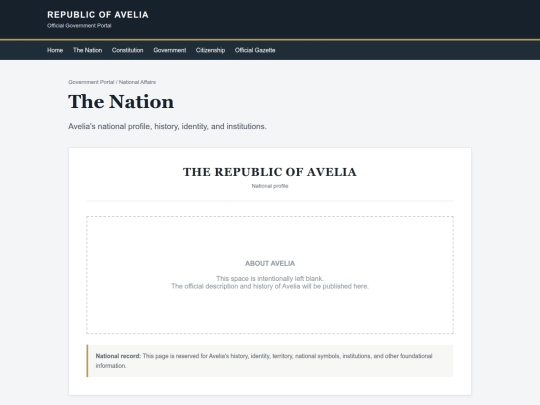The image size is (540, 405).
Task: Select Government in the navigation bar
Action: (x=170, y=50)
